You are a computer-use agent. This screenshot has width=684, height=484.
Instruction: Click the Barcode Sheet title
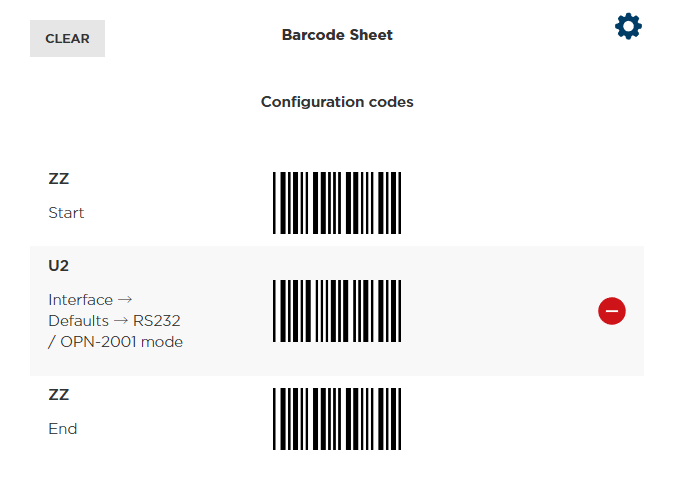click(337, 35)
